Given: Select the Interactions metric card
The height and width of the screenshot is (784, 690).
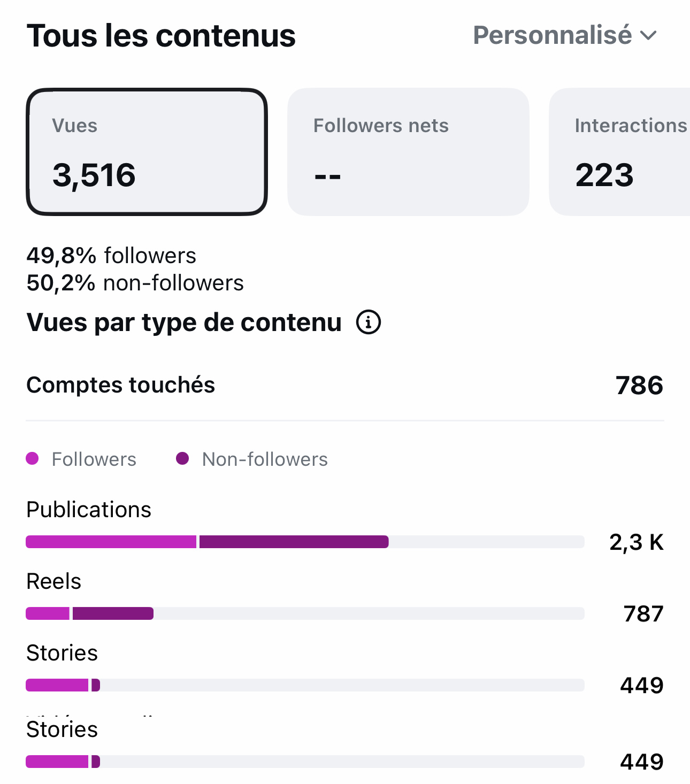Looking at the screenshot, I should (x=619, y=152).
